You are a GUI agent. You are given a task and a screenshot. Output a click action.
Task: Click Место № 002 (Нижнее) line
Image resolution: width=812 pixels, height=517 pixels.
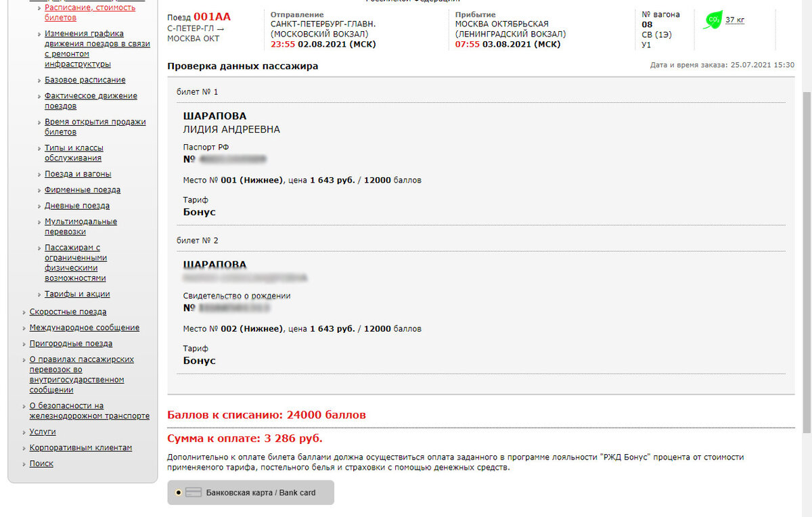pos(302,329)
